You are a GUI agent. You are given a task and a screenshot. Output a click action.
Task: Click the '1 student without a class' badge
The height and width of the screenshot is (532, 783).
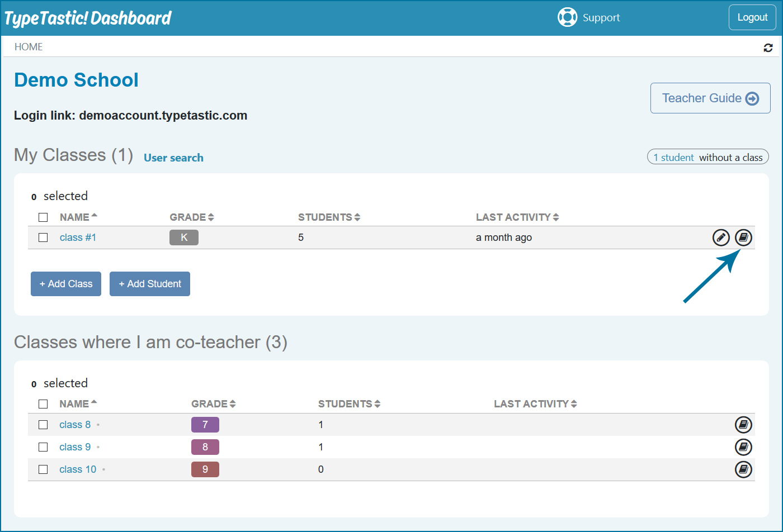point(707,156)
